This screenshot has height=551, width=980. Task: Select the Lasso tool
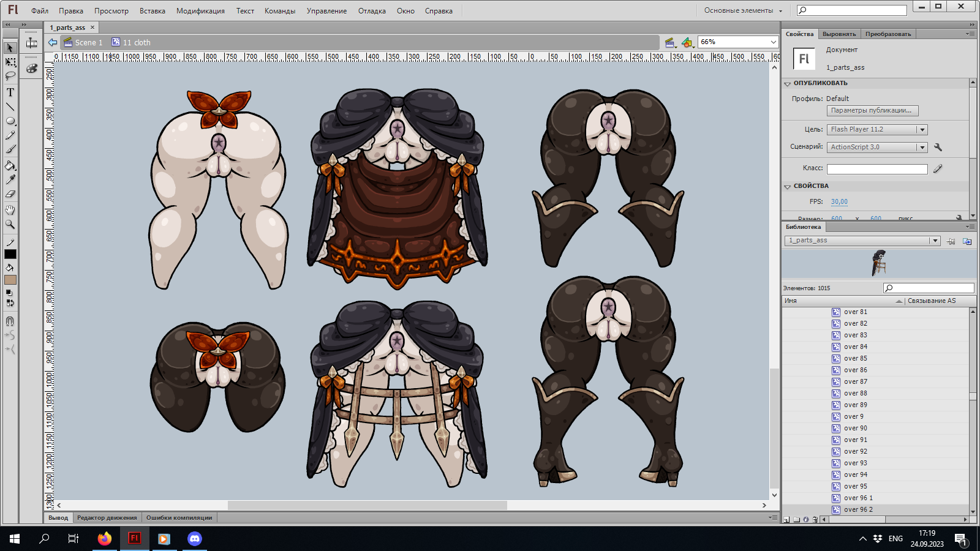point(10,77)
